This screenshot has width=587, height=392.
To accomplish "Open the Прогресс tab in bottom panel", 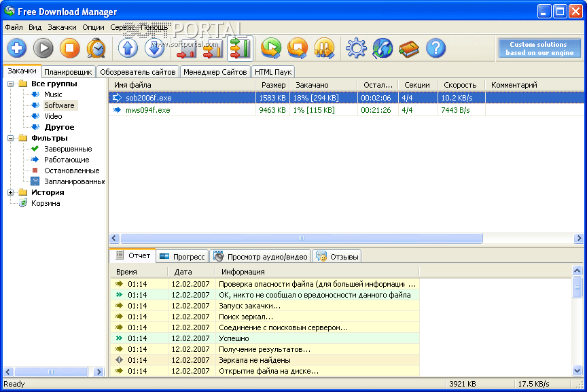I will tap(183, 257).
